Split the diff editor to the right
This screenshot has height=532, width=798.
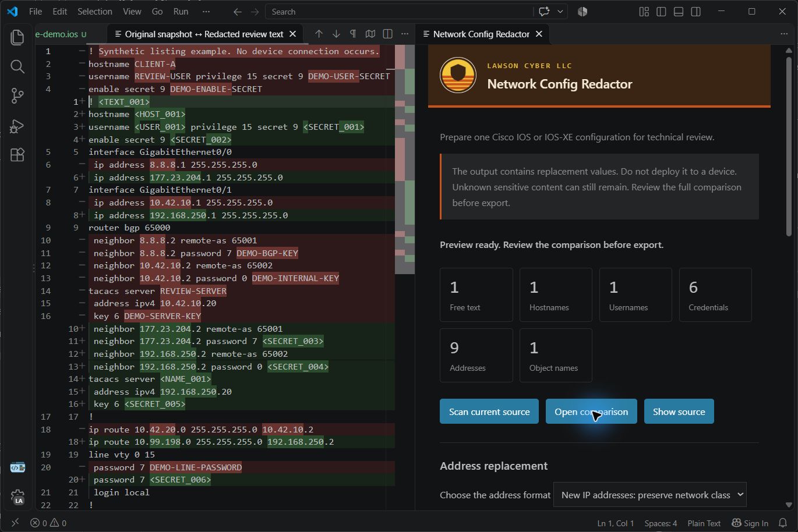click(x=387, y=34)
